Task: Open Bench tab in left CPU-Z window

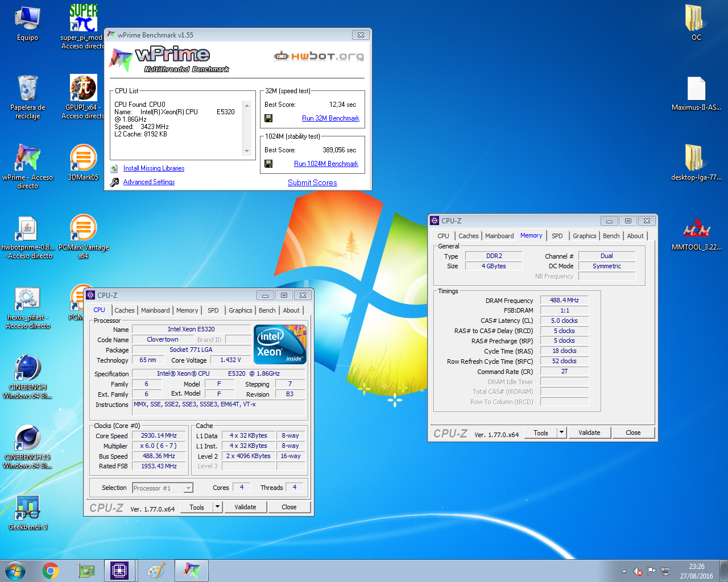Action: 267,310
